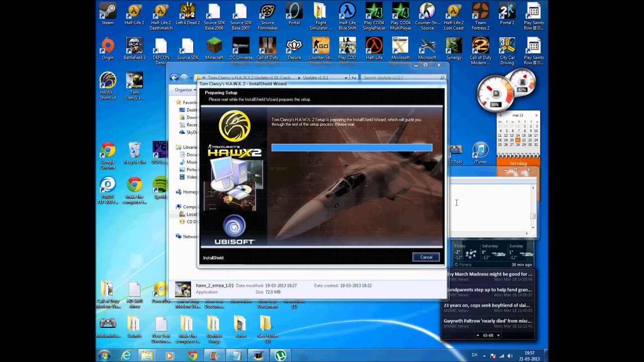This screenshot has width=644, height=362.
Task: Open the Origin desktop shortcut
Action: coord(108,49)
